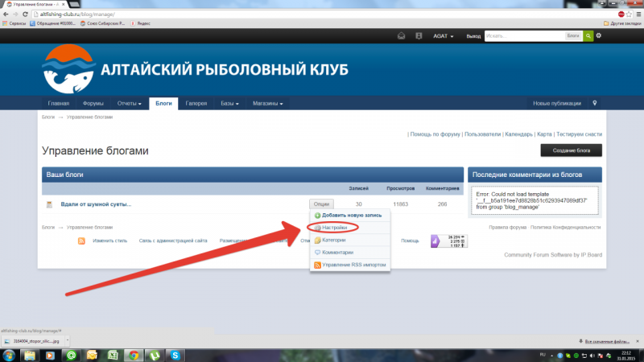The height and width of the screenshot is (362, 644).
Task: Open the Пользователи link
Action: click(x=482, y=134)
